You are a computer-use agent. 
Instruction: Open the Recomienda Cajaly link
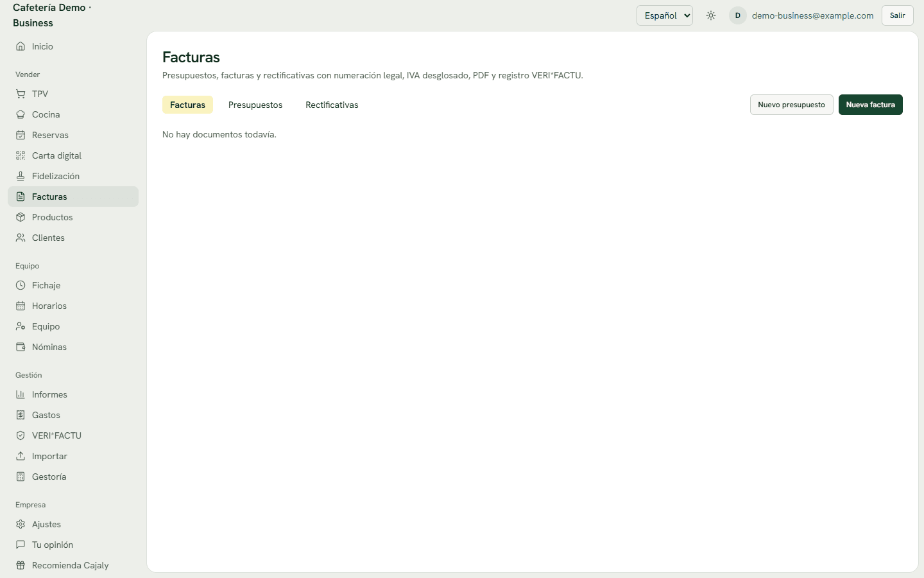73,565
